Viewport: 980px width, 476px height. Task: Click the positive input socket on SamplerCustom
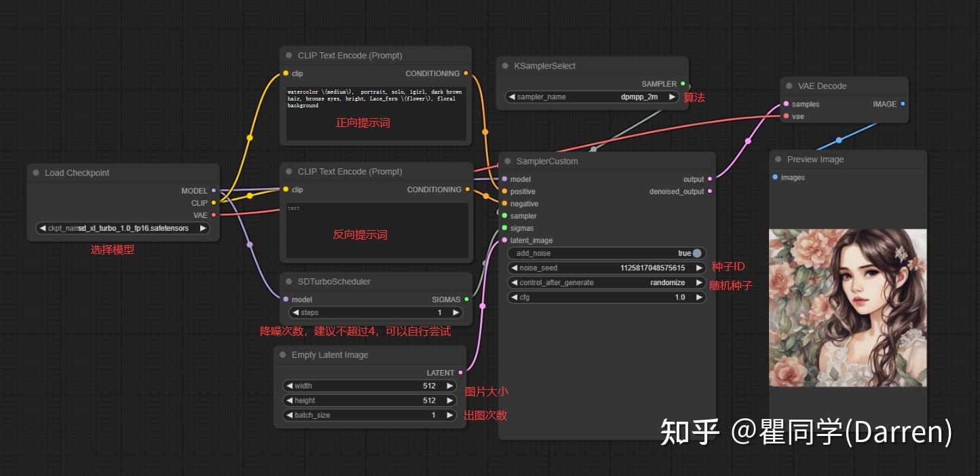point(504,191)
